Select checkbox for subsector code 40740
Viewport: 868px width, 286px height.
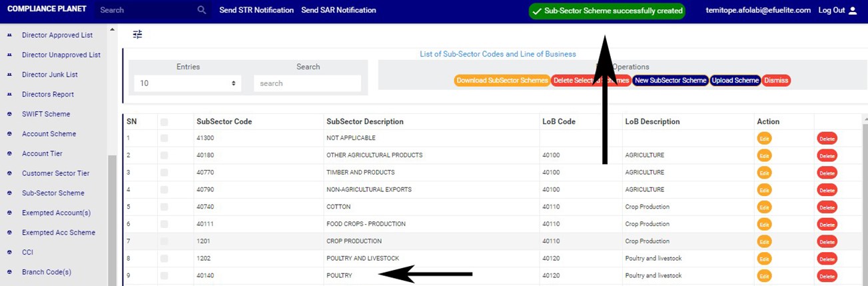(x=165, y=207)
